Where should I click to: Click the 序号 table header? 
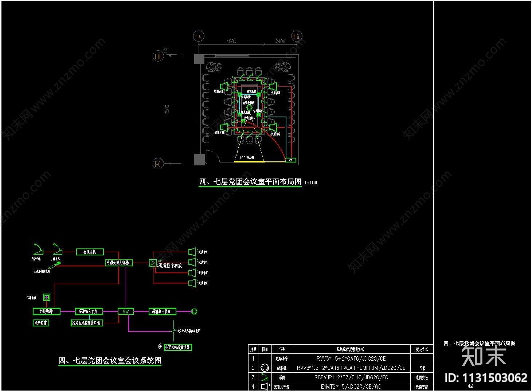(x=253, y=349)
